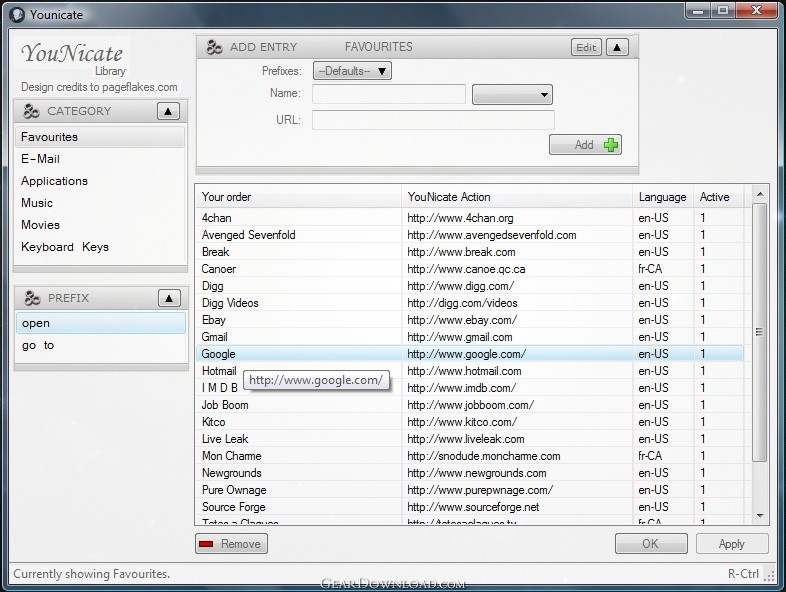Open the combo box next to Name
Viewport: 786px width, 592px height.
pyautogui.click(x=512, y=94)
